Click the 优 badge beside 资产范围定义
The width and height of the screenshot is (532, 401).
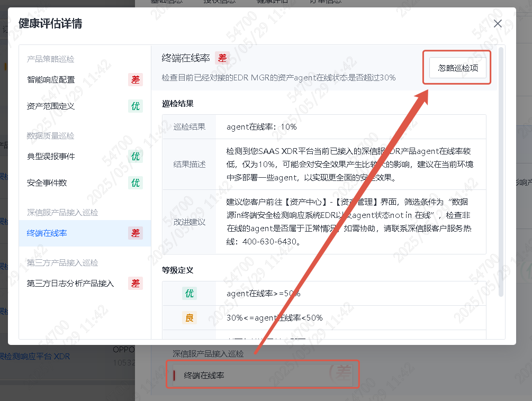click(136, 106)
